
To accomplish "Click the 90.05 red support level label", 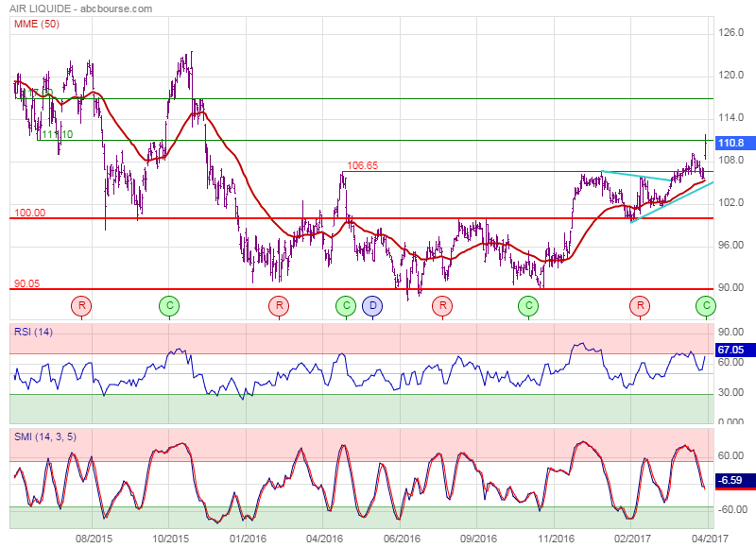I will click(x=26, y=283).
